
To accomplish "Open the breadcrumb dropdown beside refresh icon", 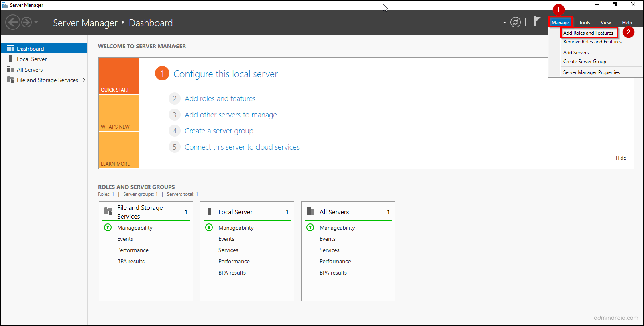I will [x=505, y=23].
